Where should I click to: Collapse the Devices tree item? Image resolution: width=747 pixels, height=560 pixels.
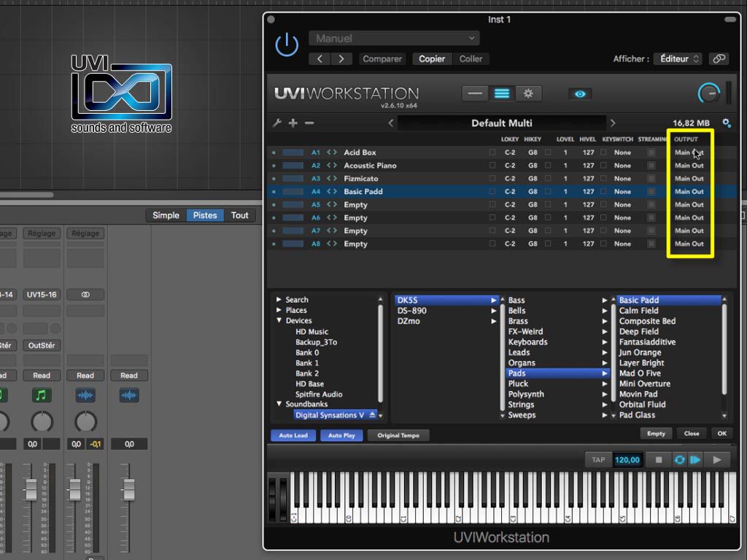279,321
